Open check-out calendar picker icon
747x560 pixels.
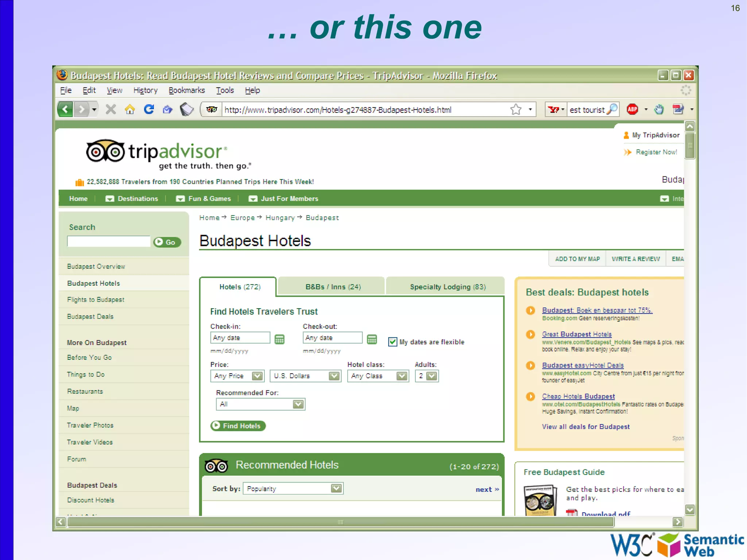coord(372,339)
